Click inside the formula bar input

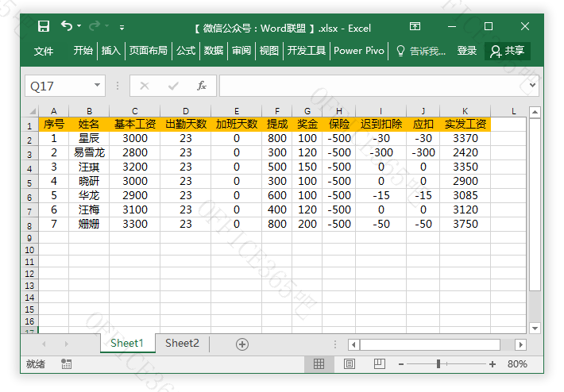point(373,86)
